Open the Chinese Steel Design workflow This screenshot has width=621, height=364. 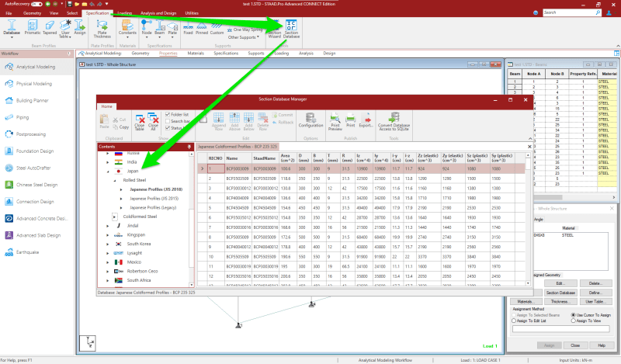[36, 185]
